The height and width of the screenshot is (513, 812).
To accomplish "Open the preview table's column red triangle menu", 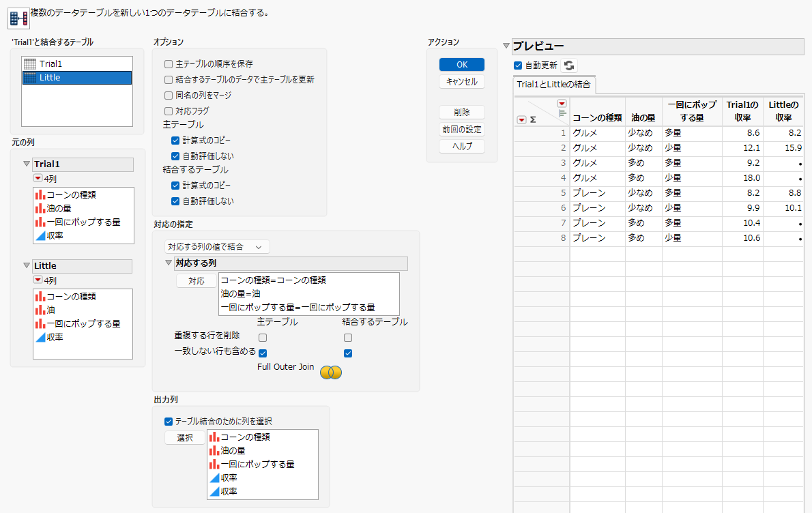I will 562,104.
